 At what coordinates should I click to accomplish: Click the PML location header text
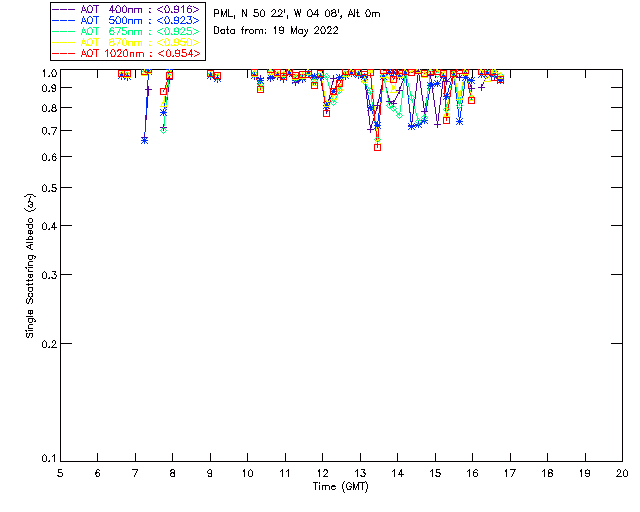tap(297, 14)
